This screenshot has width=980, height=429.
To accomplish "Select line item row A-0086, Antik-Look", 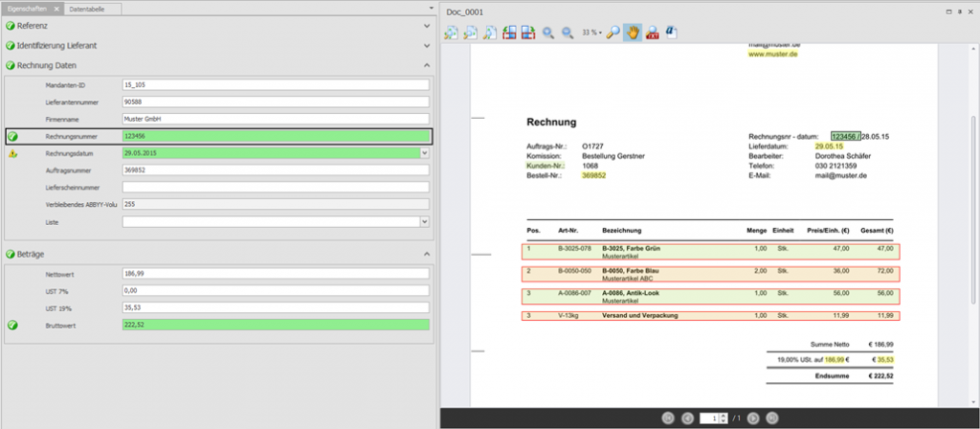I will tap(711, 297).
